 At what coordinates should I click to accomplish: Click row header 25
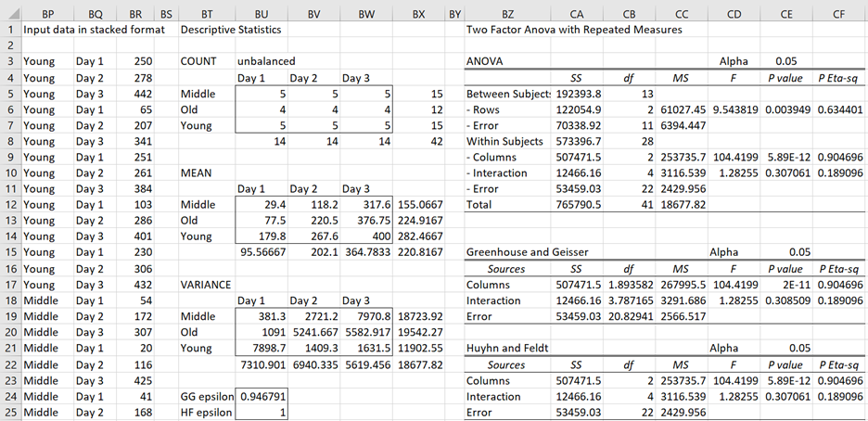pos(7,412)
